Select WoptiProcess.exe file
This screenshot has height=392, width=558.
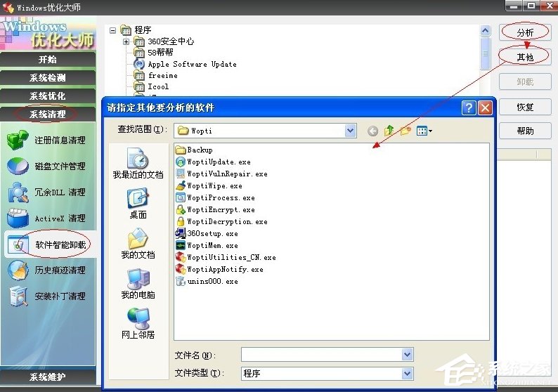215,198
